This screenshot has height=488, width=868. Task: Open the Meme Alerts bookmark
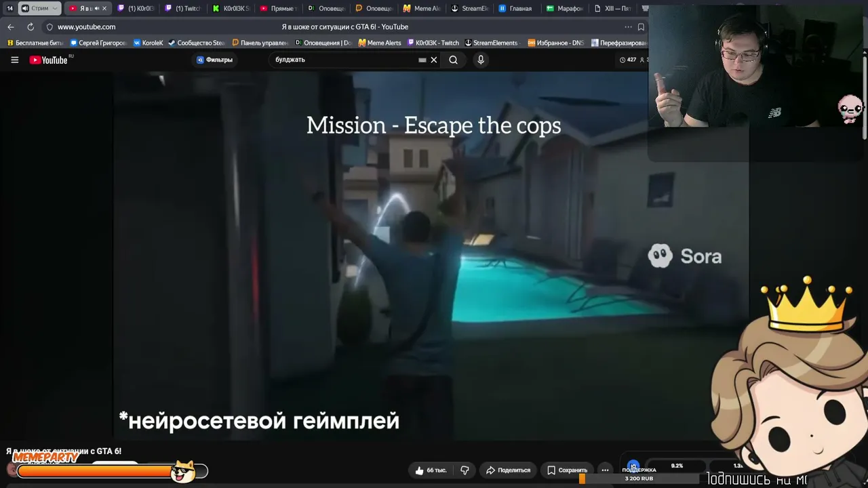[380, 43]
